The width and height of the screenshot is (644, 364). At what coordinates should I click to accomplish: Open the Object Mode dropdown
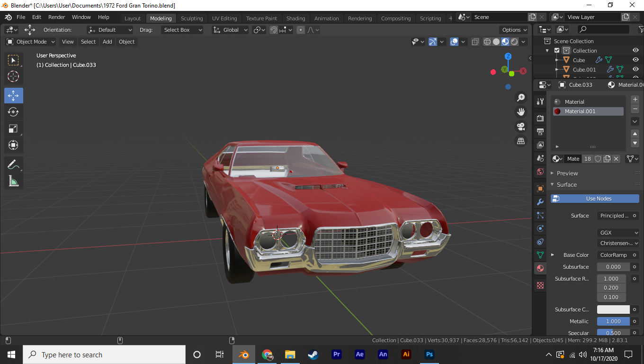click(31, 42)
